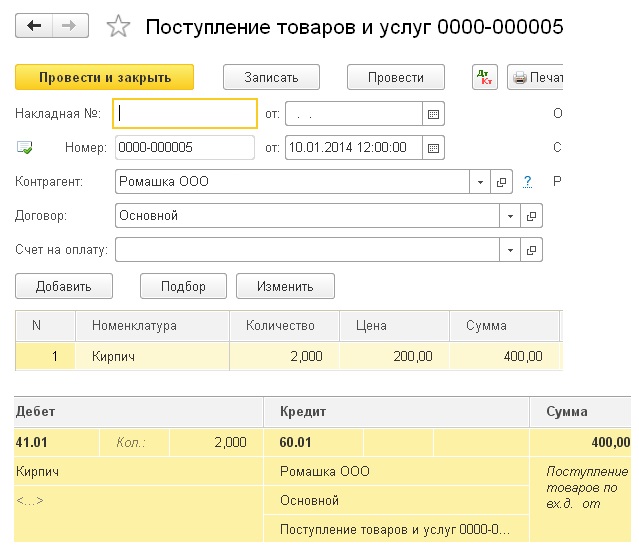Click credit account 60.01
639x560 pixels.
click(x=313, y=442)
